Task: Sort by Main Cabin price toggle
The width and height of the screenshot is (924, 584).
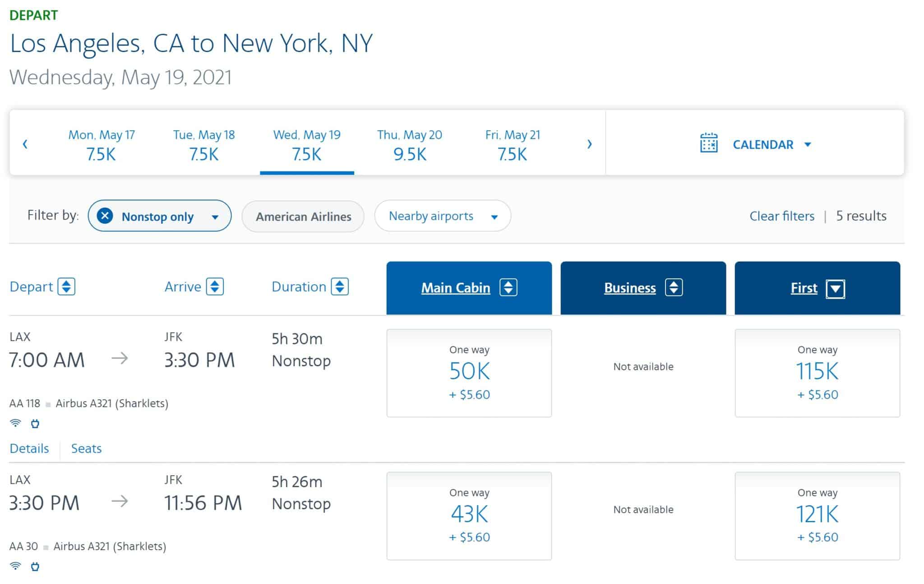Action: coord(508,288)
